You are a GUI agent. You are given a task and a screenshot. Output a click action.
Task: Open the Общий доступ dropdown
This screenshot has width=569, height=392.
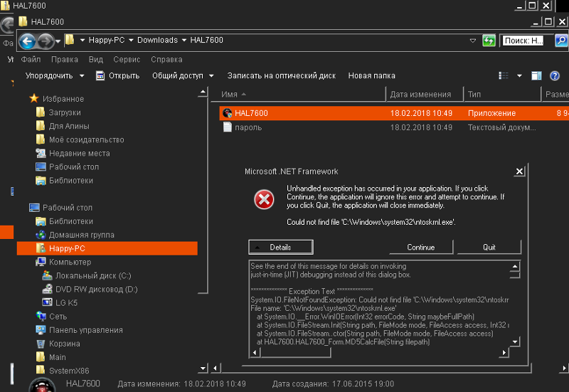pyautogui.click(x=183, y=75)
